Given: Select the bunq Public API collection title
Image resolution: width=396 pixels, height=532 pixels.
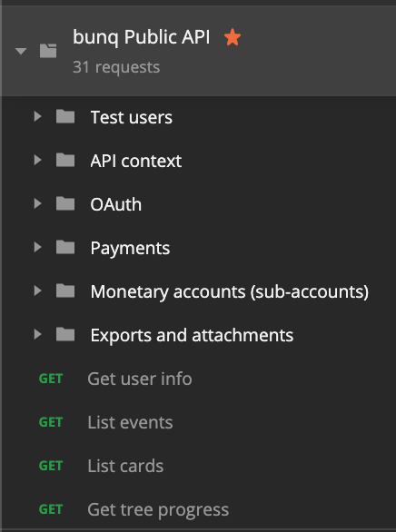Looking at the screenshot, I should coord(141,37).
